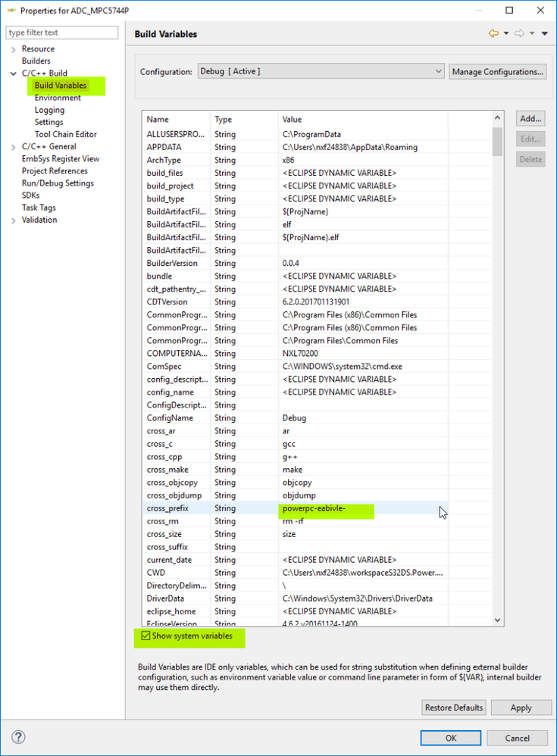This screenshot has width=557, height=756.
Task: Select Builders in the properties tree
Action: 36,61
